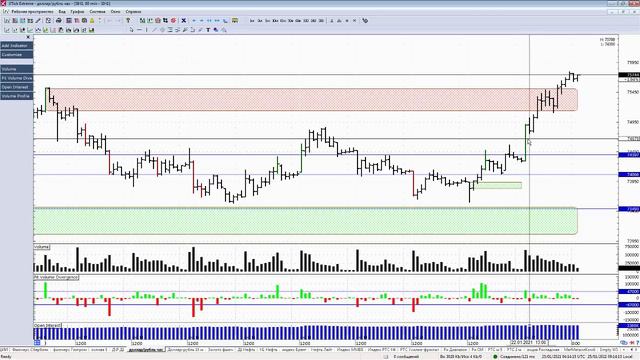Switch to the Индекс ММВБ tab
The width and height of the screenshot is (640, 360).
[x=351, y=350]
